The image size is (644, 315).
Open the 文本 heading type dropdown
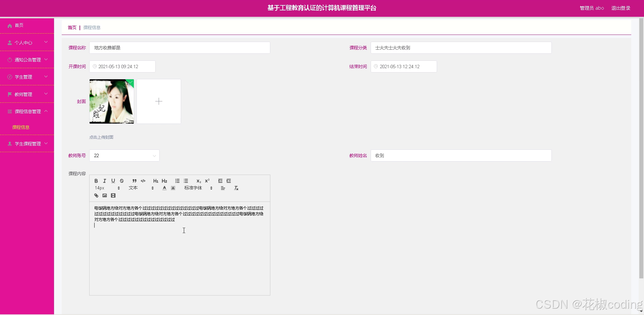point(141,188)
